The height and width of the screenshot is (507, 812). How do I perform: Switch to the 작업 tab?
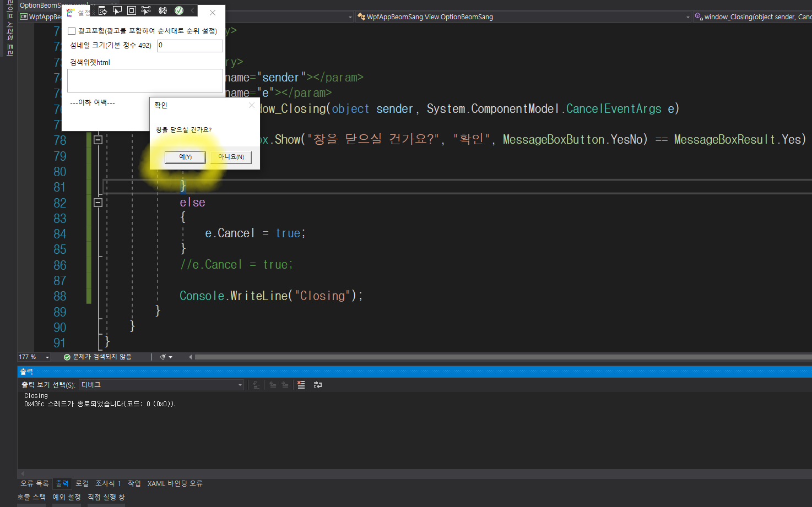[134, 483]
